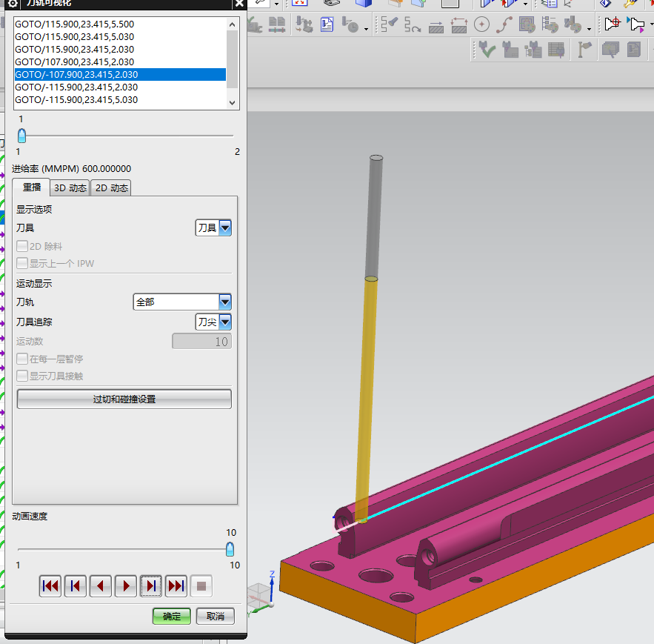Click the tool path icon with curved arrow
654x644 pixels.
413,24
